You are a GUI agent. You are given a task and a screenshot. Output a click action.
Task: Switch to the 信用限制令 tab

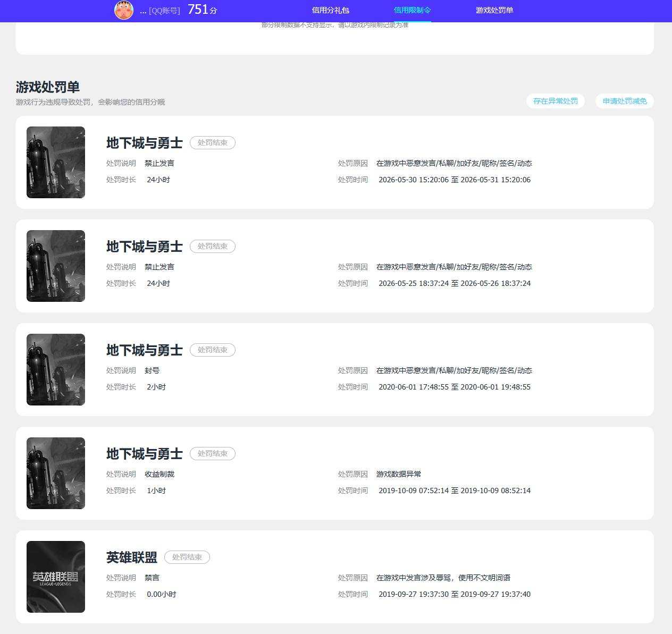[412, 10]
